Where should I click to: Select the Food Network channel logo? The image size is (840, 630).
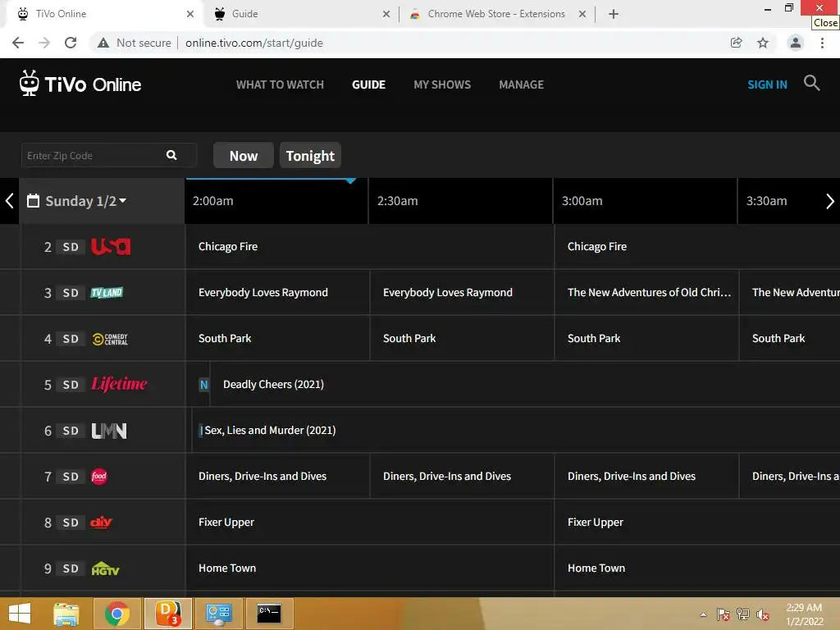point(99,477)
